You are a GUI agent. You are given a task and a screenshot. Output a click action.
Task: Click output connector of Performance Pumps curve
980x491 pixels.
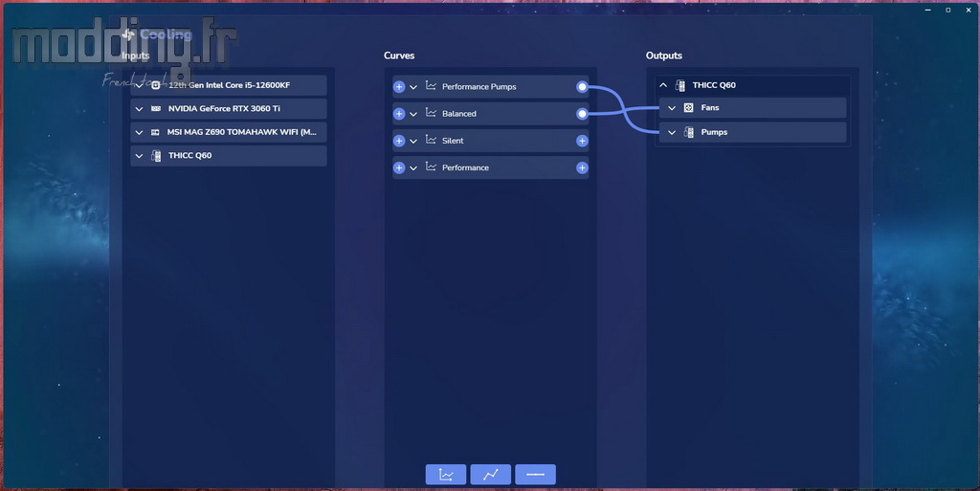(x=582, y=87)
